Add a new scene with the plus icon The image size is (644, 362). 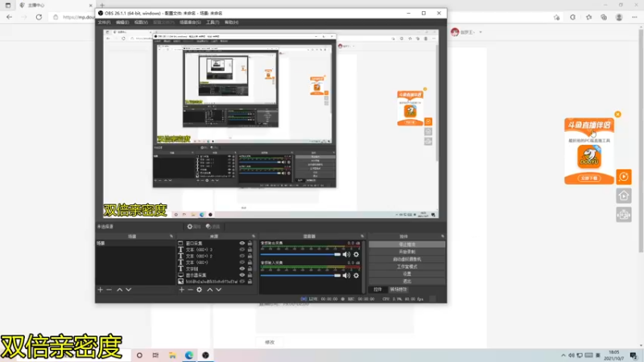100,290
